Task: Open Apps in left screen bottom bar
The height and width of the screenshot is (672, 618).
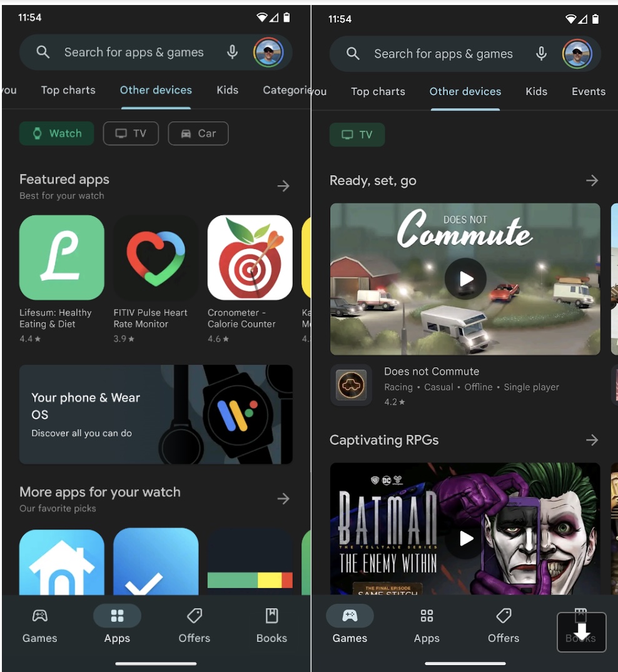Action: tap(117, 626)
